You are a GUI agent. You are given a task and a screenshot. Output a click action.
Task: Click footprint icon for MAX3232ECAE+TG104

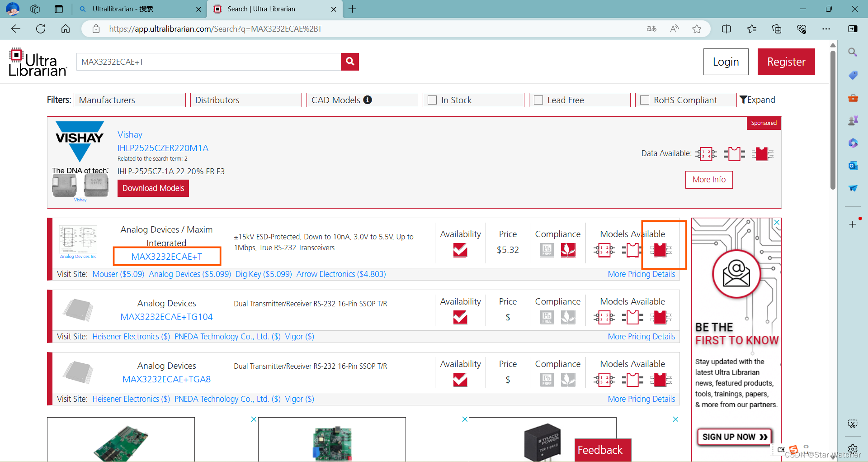click(632, 318)
